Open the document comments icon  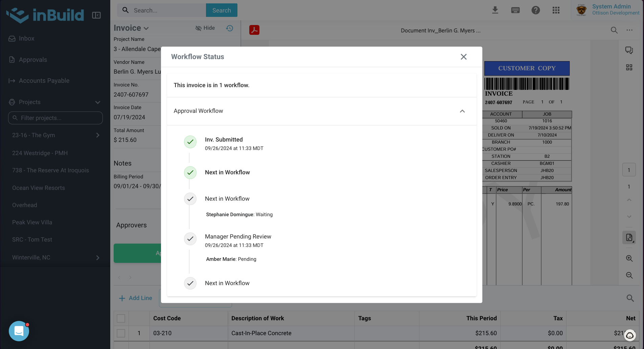coord(629,50)
